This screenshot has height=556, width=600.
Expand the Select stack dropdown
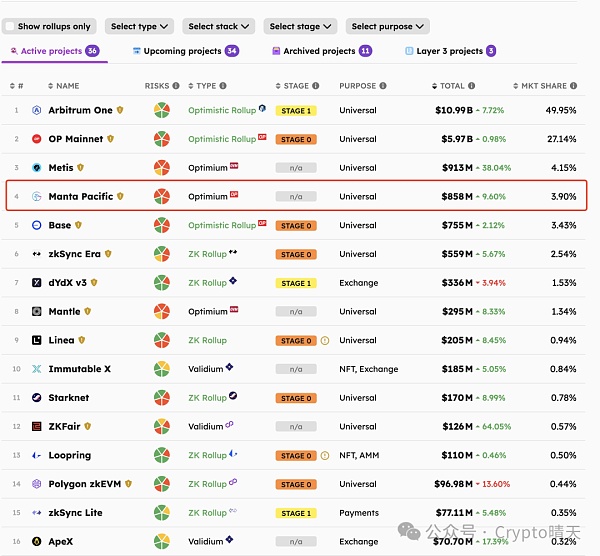218,27
